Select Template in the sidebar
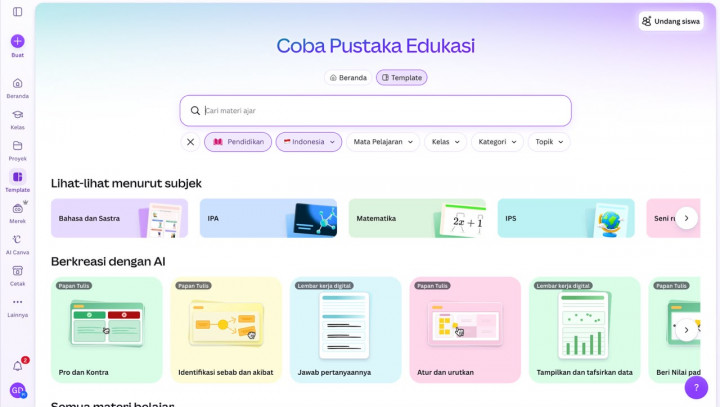Viewport: 720px width, 407px height. point(17,181)
